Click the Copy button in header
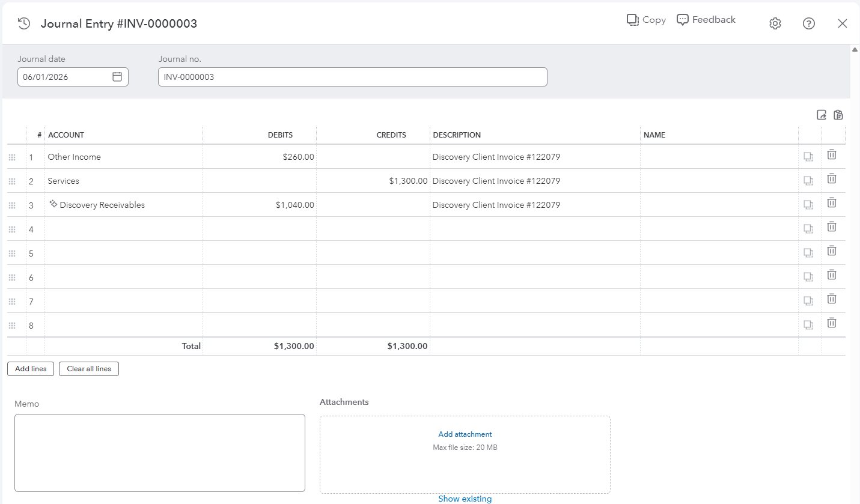The image size is (860, 504). [x=646, y=20]
